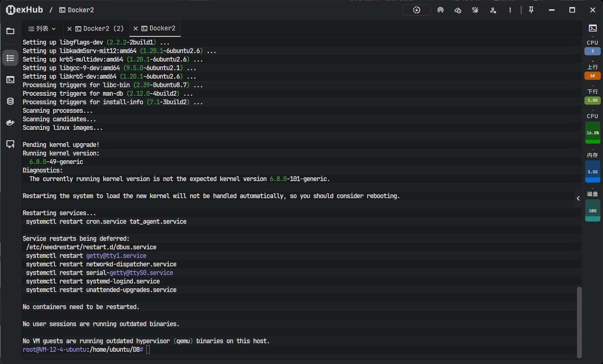This screenshot has height=364, width=603.
Task: Click the 上行 upload label
Action: (x=593, y=67)
